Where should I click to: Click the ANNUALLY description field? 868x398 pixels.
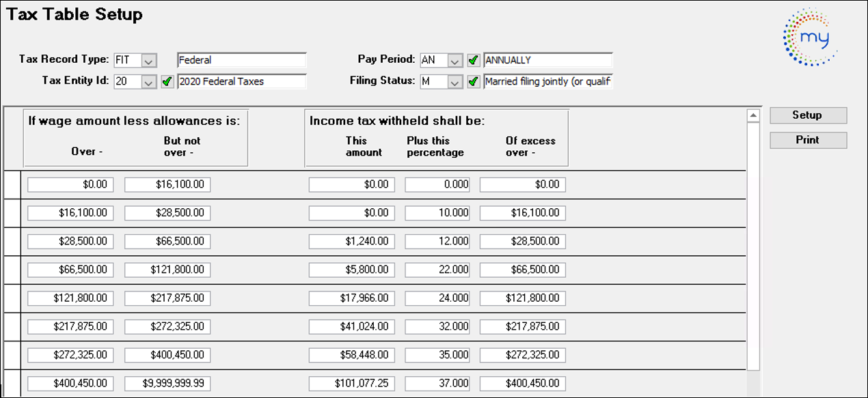pyautogui.click(x=547, y=60)
